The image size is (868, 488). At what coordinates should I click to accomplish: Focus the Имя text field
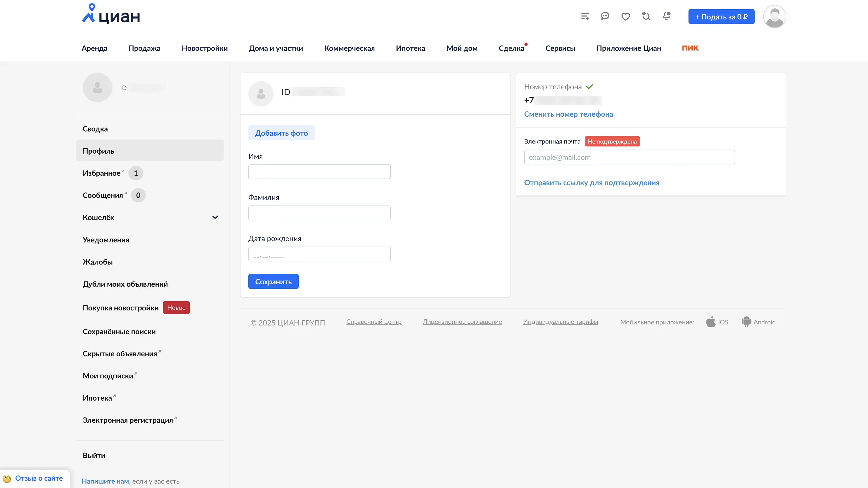pyautogui.click(x=319, y=172)
